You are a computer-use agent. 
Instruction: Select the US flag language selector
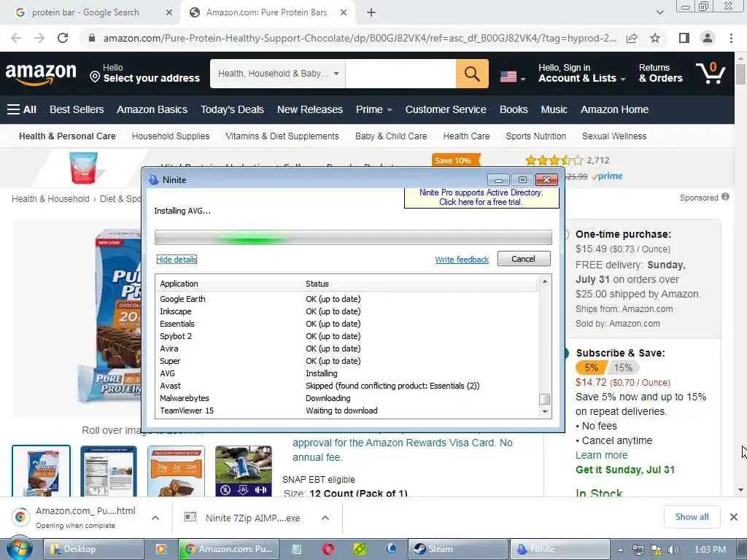point(513,77)
